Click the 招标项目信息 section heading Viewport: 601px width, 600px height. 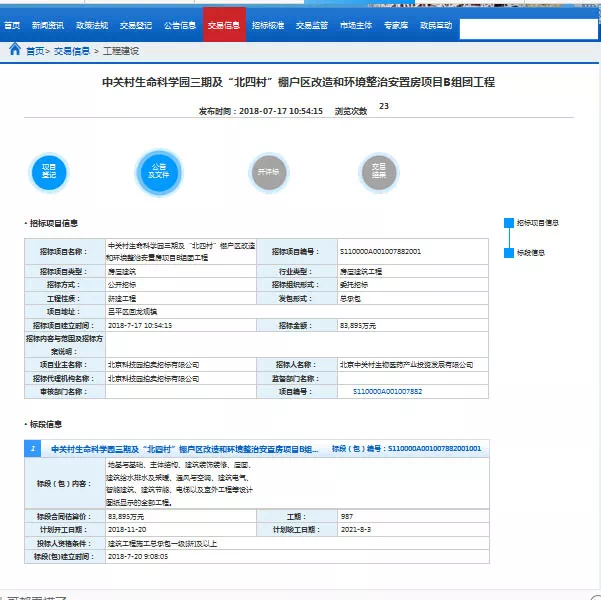pyautogui.click(x=53, y=223)
